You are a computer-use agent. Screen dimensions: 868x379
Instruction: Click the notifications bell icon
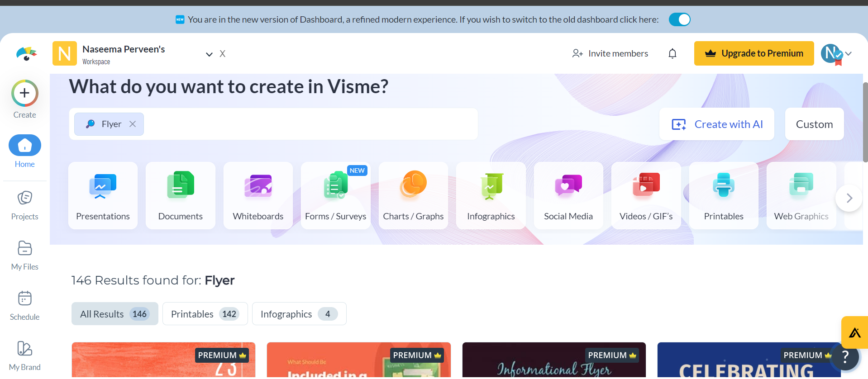672,53
